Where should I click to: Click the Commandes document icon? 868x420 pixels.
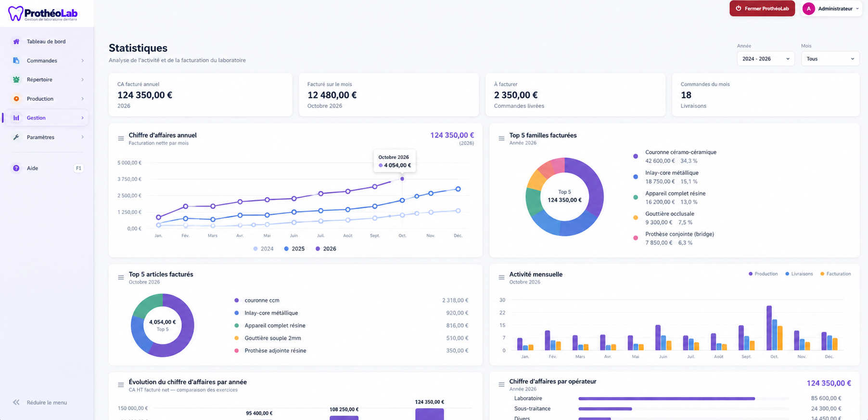[16, 61]
